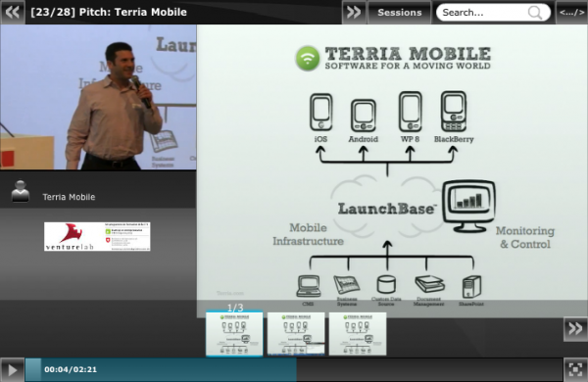
Task: Click the Terria Mobile speaker name
Action: (x=69, y=197)
